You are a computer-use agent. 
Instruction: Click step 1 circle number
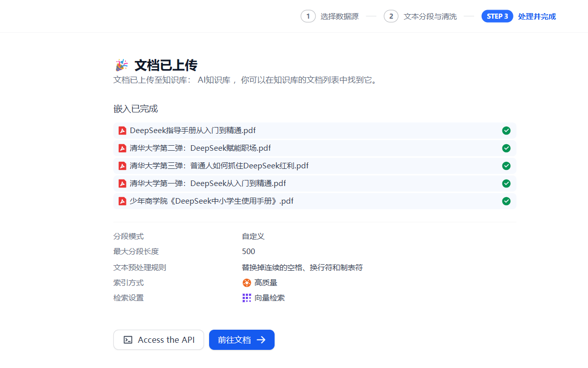308,16
